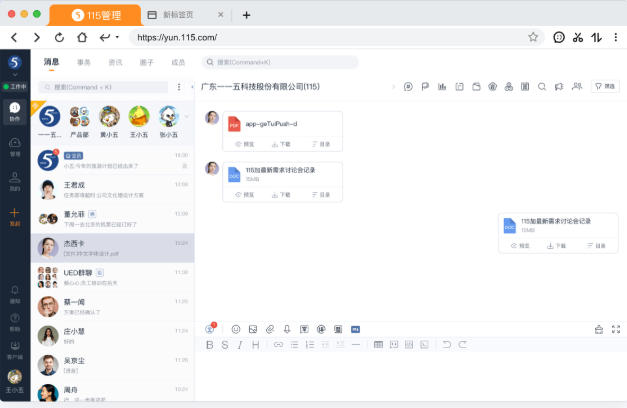Screen dimensions: 627x408
Task: Toggle strikethrough text formatting
Action: pos(225,345)
